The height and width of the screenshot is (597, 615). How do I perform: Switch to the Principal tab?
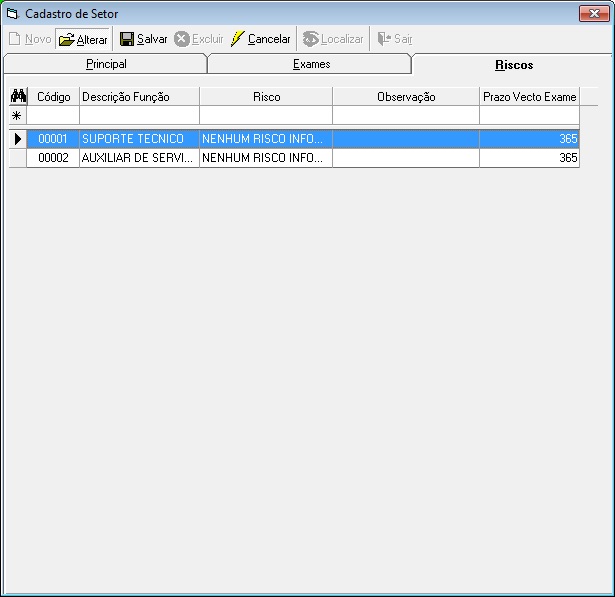pyautogui.click(x=106, y=64)
